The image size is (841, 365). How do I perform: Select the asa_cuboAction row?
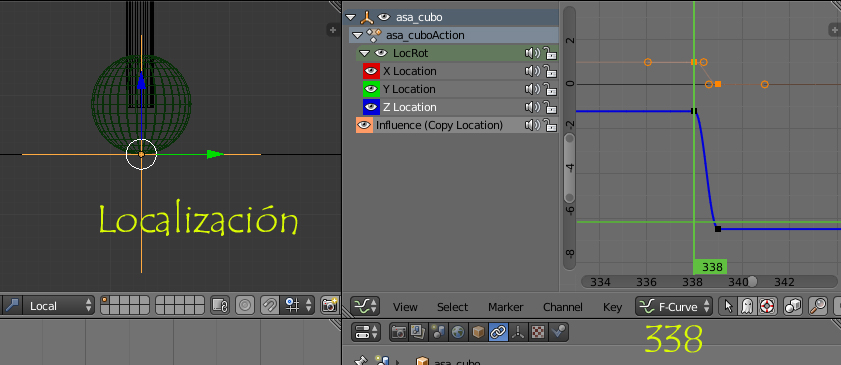(454, 35)
